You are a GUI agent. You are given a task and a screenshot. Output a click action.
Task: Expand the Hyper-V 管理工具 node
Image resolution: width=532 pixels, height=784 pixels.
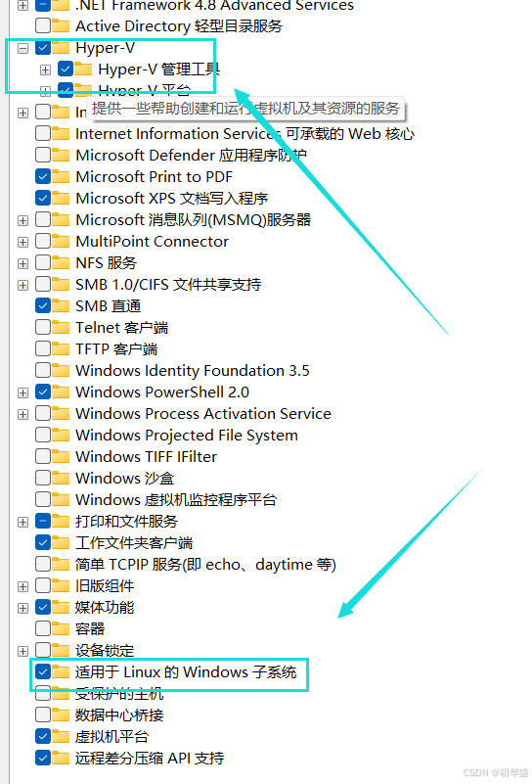[45, 70]
